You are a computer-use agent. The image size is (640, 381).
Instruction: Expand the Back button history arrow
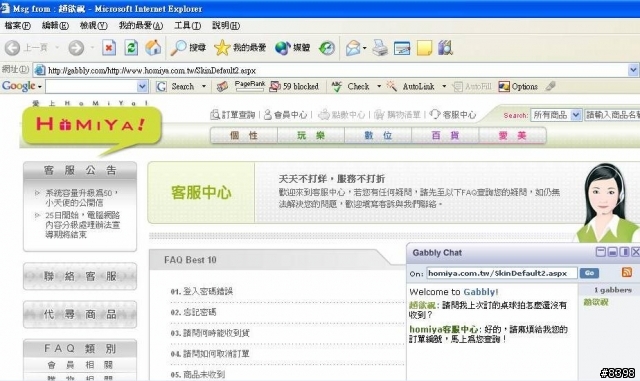point(57,48)
